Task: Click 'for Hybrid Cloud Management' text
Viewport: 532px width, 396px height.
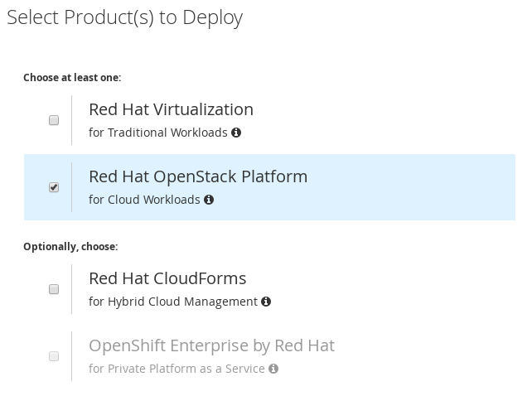Action: pyautogui.click(x=173, y=302)
